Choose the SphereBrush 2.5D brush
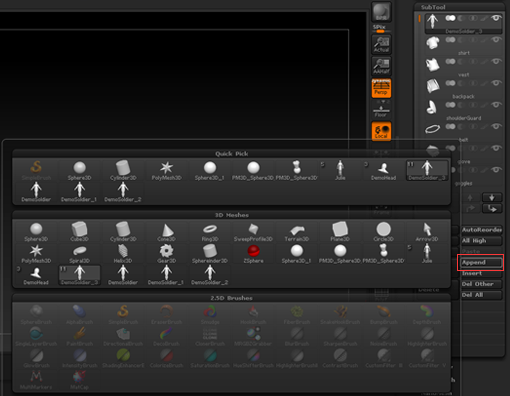The width and height of the screenshot is (510, 396). [36, 315]
